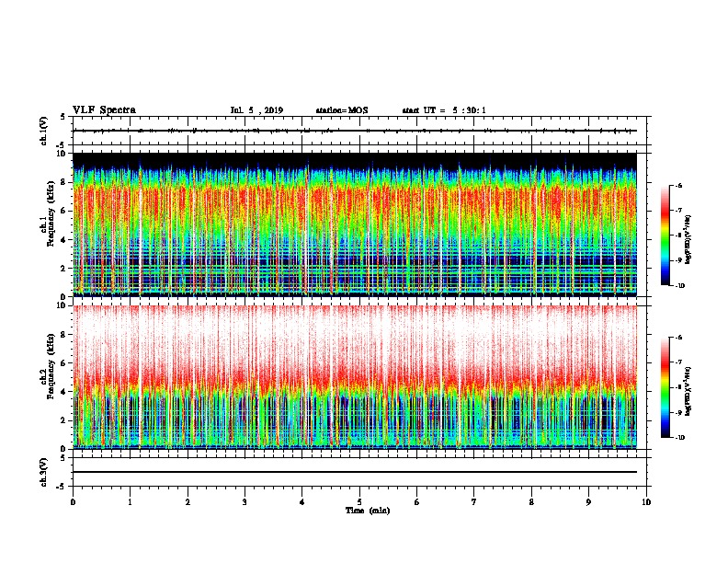Click time axis tick label "9"
Image resolution: width=728 pixels, height=563 pixels.
(588, 502)
